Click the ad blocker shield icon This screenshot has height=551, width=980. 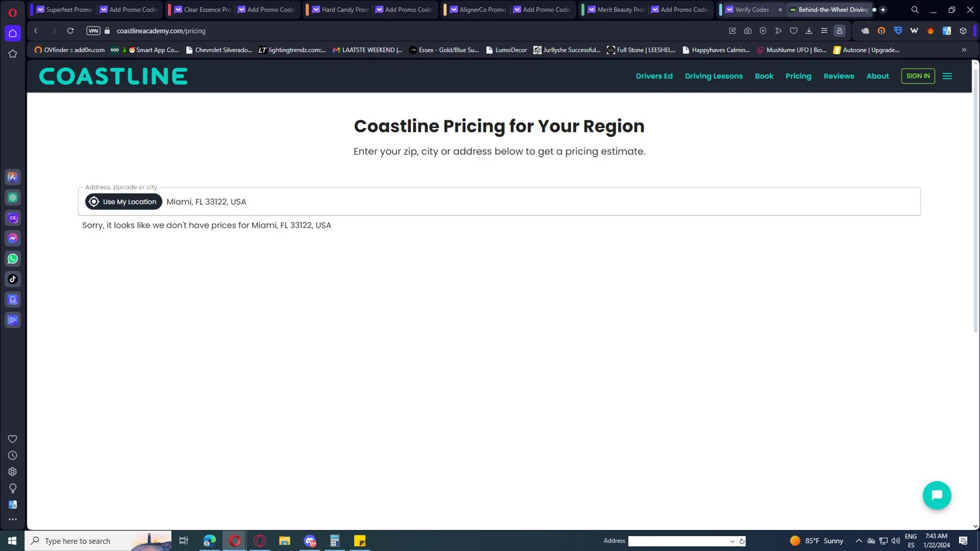click(763, 31)
